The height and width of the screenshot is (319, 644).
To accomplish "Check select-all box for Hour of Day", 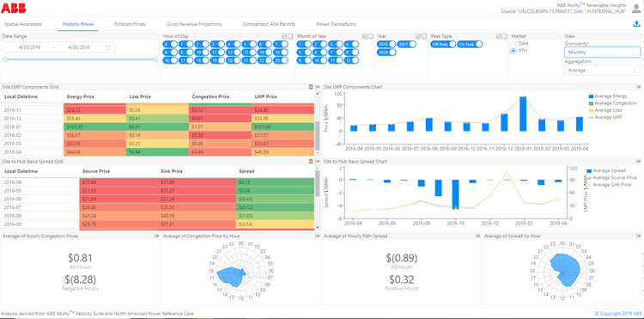I will coord(284,36).
